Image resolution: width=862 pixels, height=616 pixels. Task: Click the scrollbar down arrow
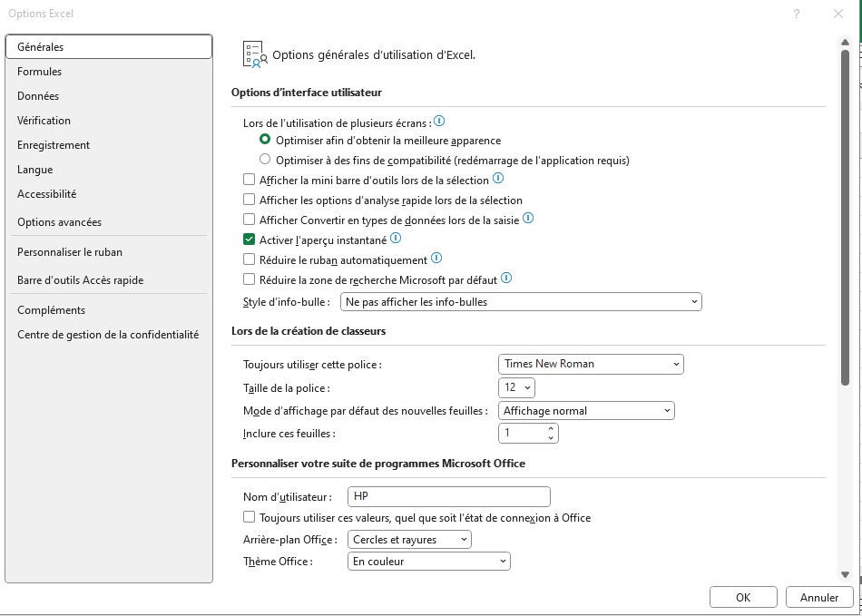coord(845,575)
